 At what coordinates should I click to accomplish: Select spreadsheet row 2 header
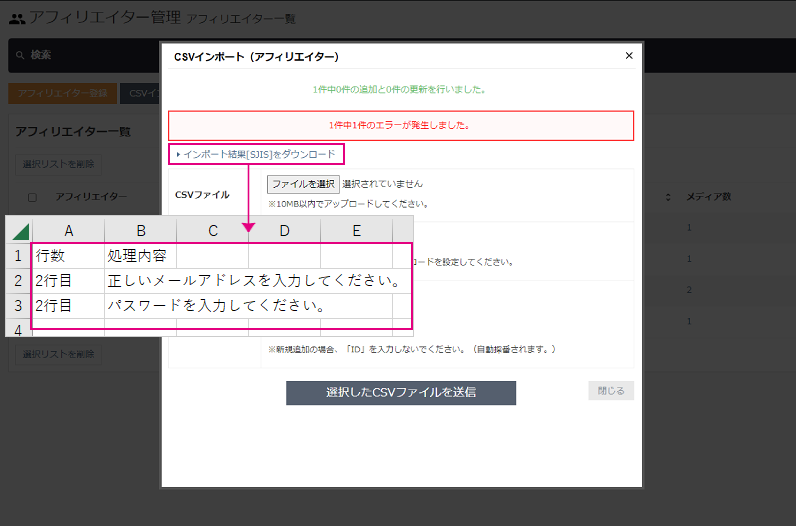click(x=19, y=281)
